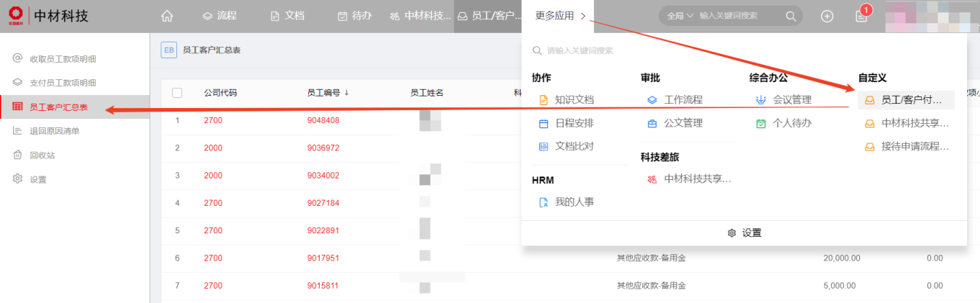
Task: Open 中材科技共享... under 自定义
Action: (907, 123)
